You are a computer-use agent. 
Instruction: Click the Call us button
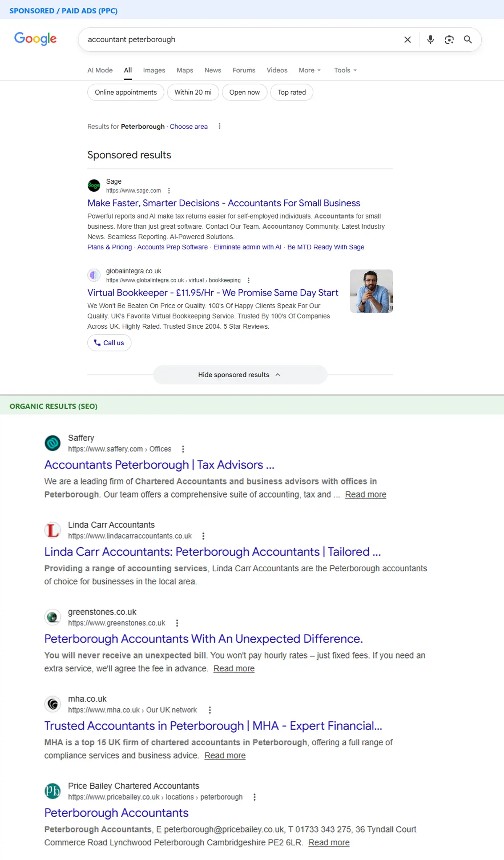click(109, 343)
